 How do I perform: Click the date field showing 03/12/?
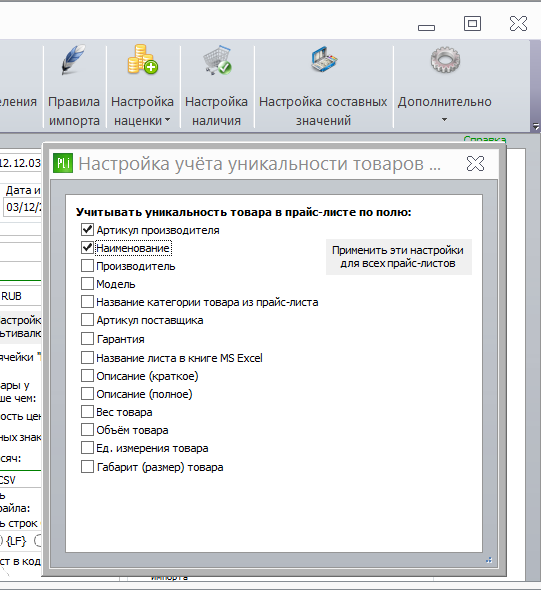click(23, 207)
